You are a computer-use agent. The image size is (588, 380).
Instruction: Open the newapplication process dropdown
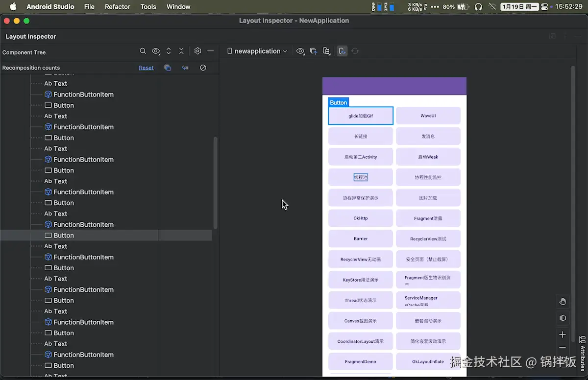point(257,51)
